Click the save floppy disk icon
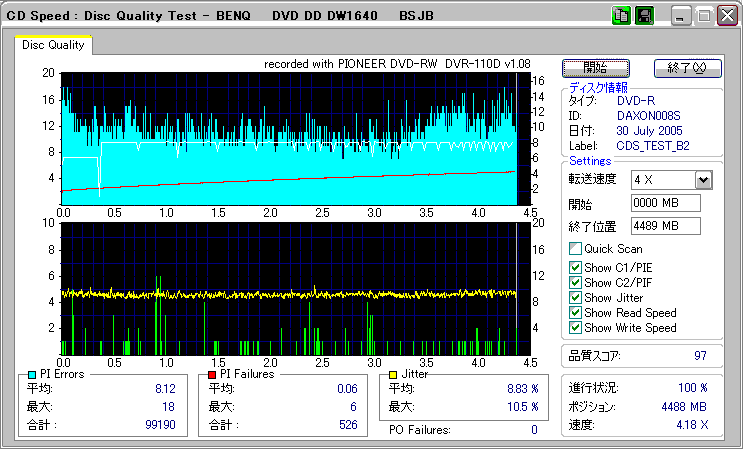Viewport: 743px width, 449px height. (x=644, y=16)
